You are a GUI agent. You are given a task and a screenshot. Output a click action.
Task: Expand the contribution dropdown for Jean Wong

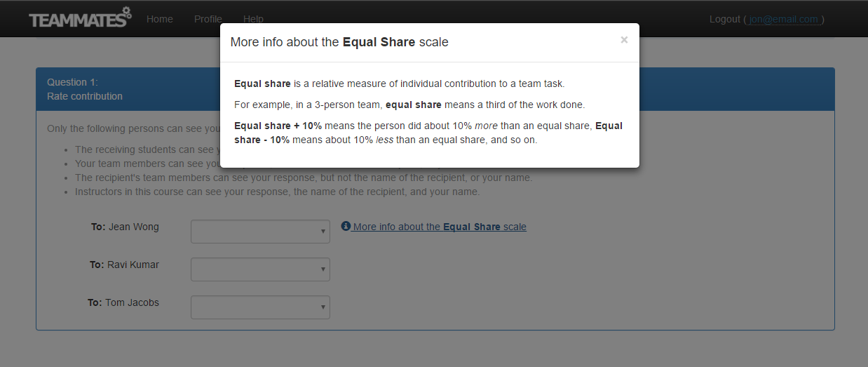click(260, 232)
